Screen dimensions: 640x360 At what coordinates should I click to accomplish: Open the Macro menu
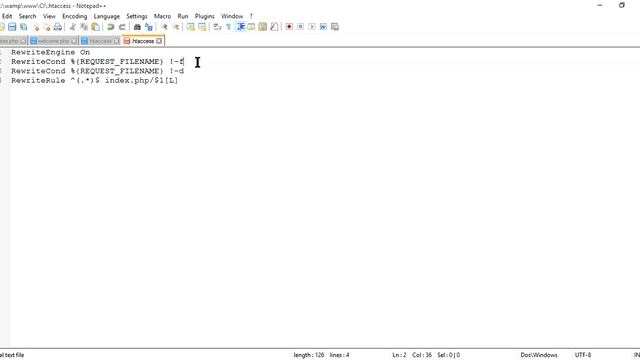[x=162, y=16]
